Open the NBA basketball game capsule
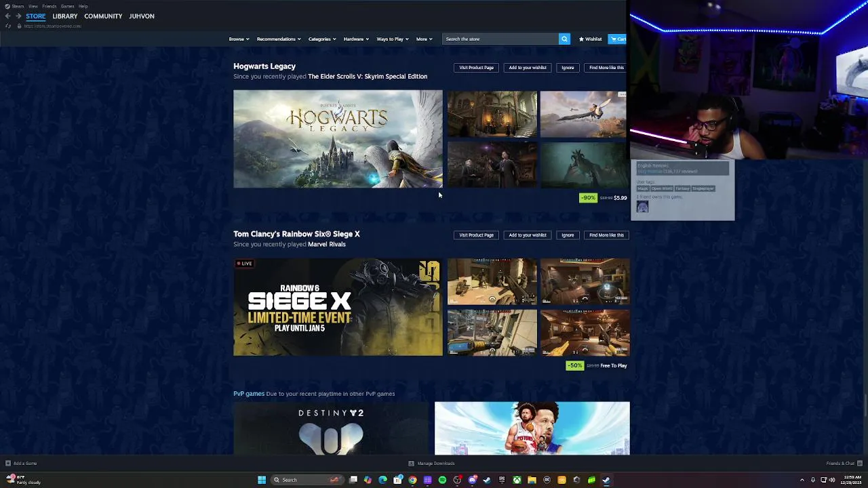This screenshot has width=868, height=488. tap(532, 428)
